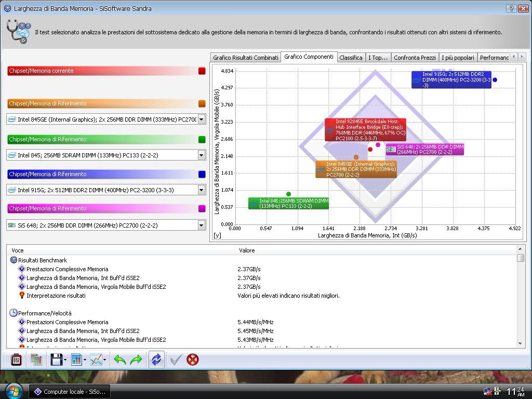Go forward with the green right arrow
Screen dimensions: 532x399
tap(136, 360)
